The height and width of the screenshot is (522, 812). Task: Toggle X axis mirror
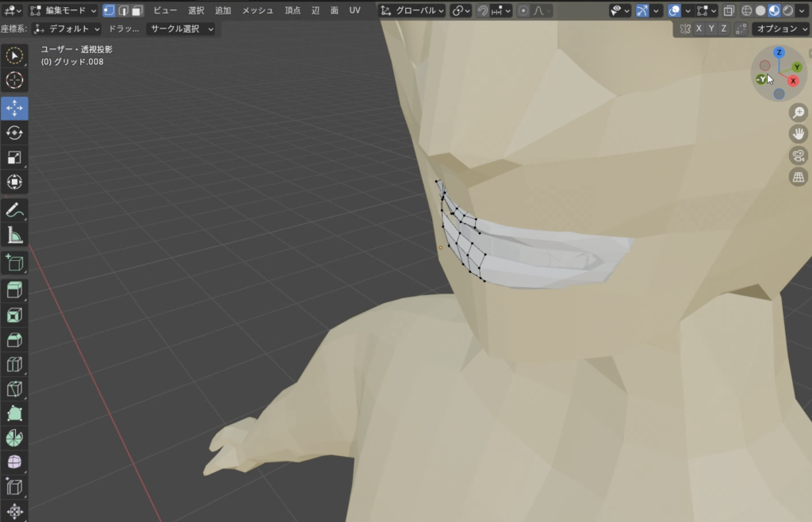click(699, 29)
